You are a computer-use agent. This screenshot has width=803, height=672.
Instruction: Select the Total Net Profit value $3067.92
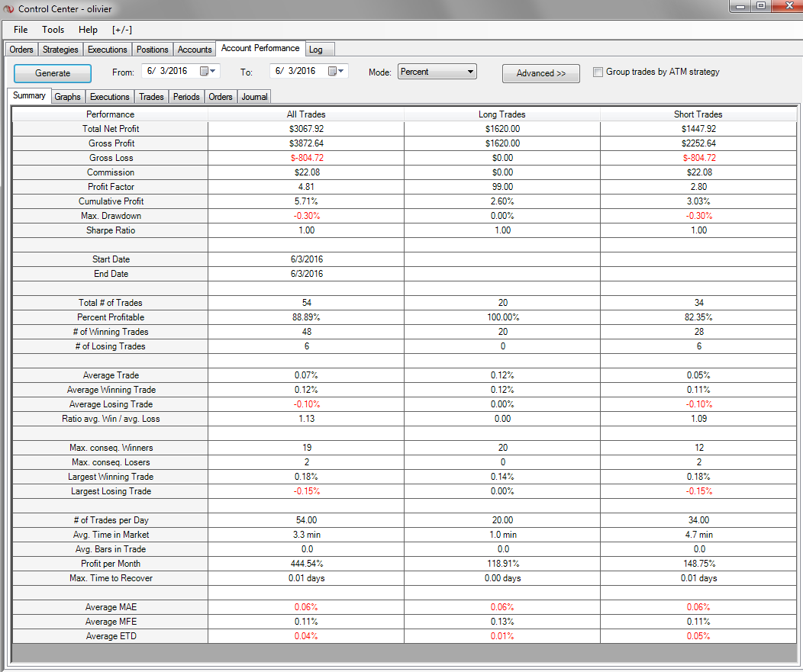[x=306, y=129]
